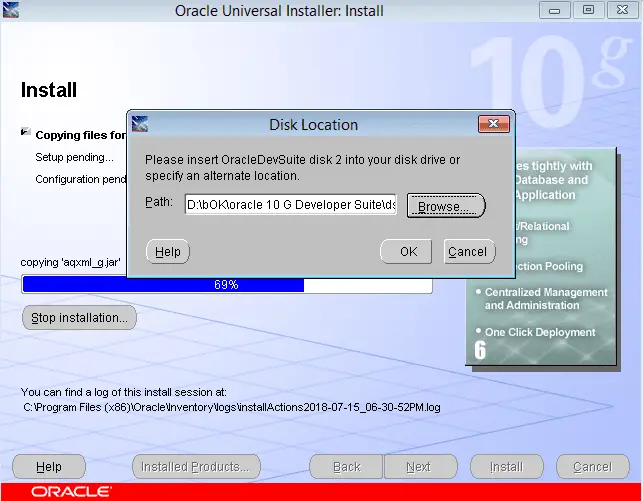Click the Disk Location dialog title icon
This screenshot has height=501, width=643.
pos(140,124)
